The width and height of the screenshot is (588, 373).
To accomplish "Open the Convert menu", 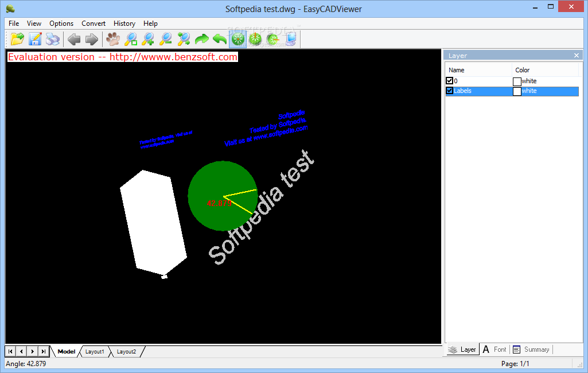I will click(94, 24).
